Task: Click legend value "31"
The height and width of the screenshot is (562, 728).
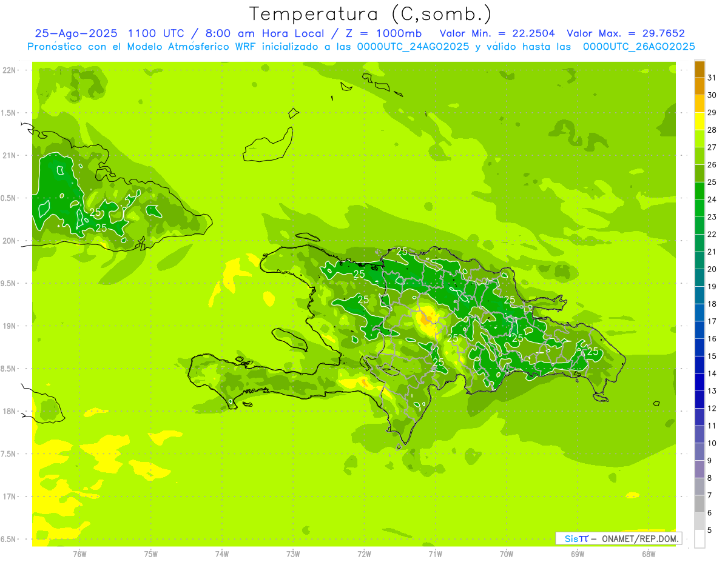Action: [712, 78]
